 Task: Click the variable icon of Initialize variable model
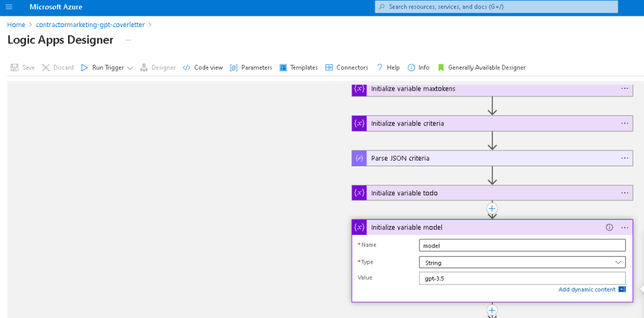pos(359,227)
